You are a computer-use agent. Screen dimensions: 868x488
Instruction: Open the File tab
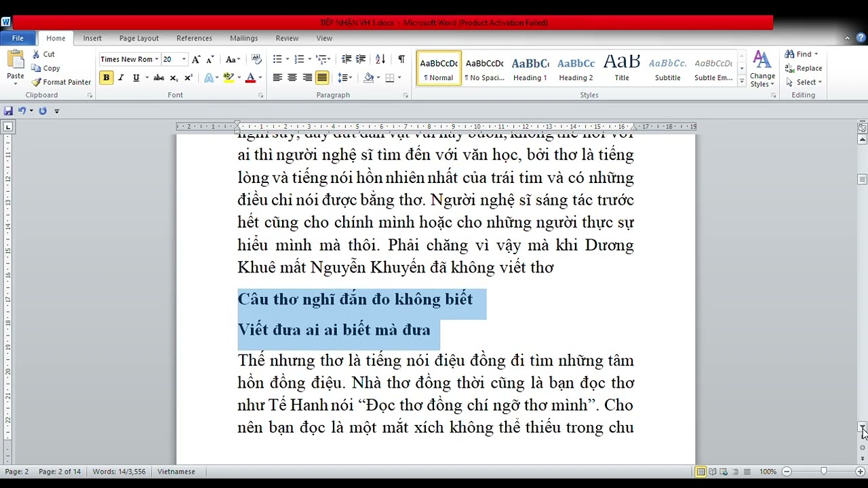point(18,38)
